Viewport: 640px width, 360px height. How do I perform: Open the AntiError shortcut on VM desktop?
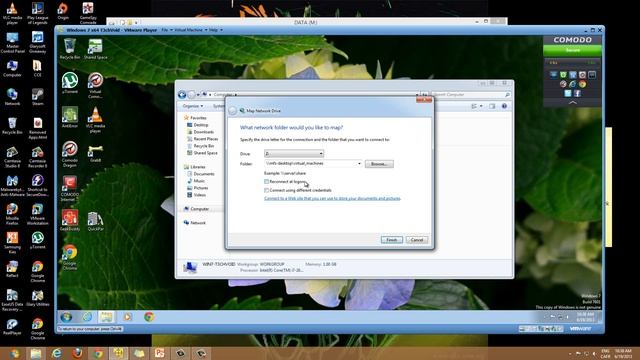(x=70, y=117)
